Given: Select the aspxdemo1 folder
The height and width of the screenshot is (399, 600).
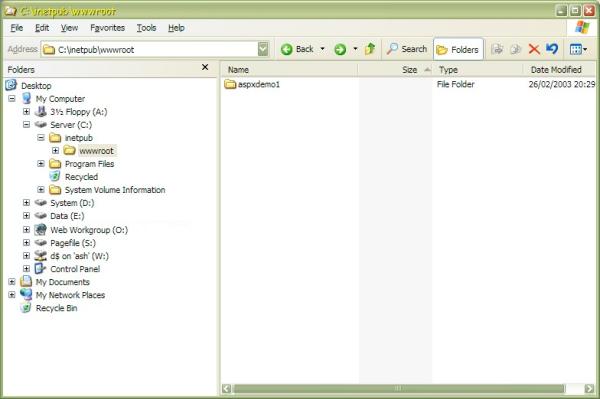Looking at the screenshot, I should [252, 84].
